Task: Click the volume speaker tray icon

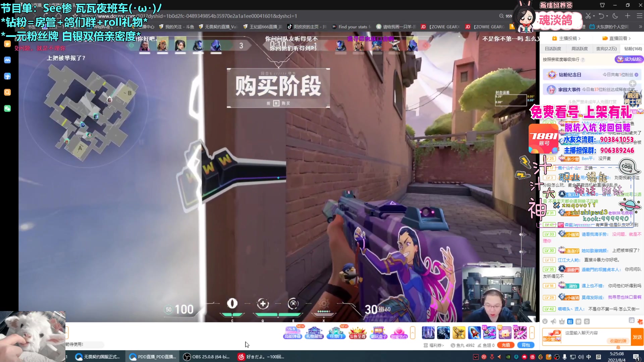Action: [581, 357]
